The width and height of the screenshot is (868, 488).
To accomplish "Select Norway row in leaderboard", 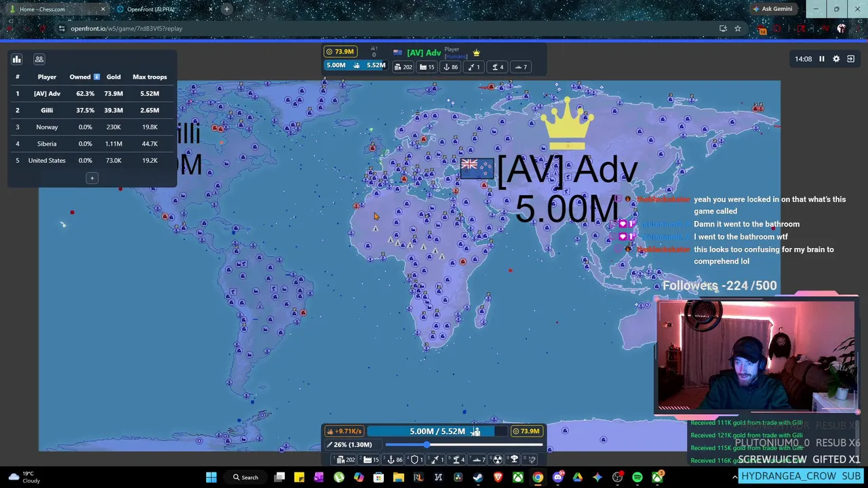I will 92,127.
